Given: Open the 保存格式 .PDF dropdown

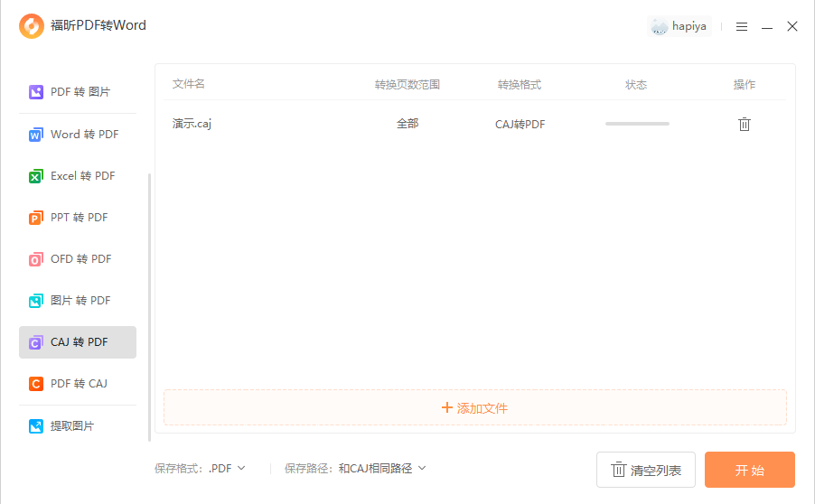Looking at the screenshot, I should coord(227,469).
